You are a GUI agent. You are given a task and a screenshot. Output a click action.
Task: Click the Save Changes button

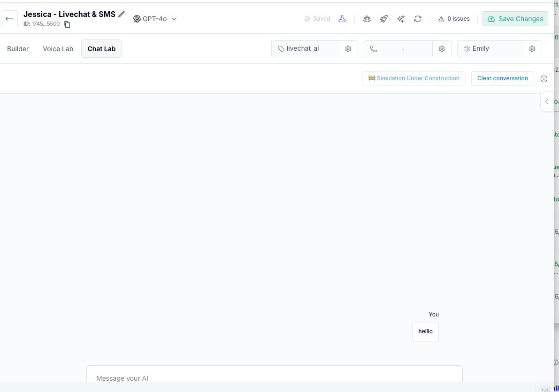click(515, 18)
